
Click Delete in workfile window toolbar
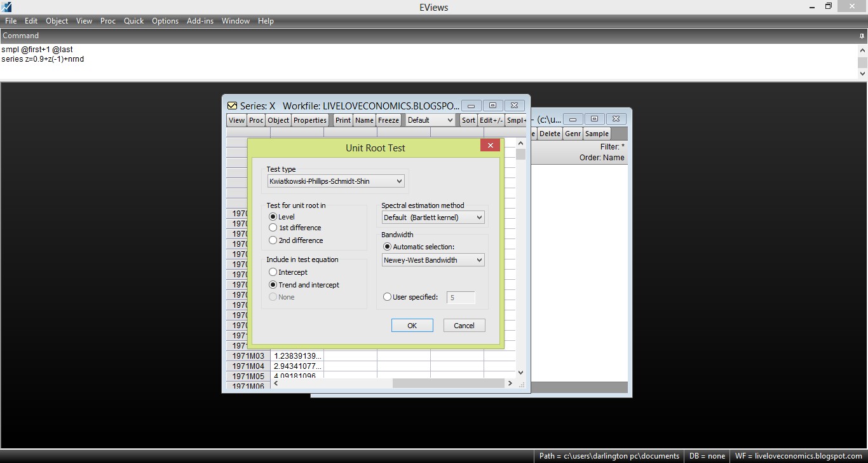coord(550,134)
